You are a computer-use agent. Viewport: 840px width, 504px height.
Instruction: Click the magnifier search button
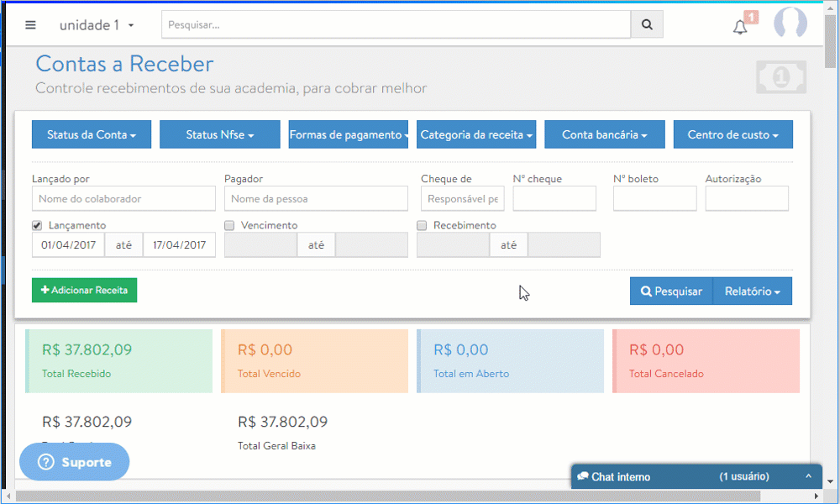click(x=647, y=25)
